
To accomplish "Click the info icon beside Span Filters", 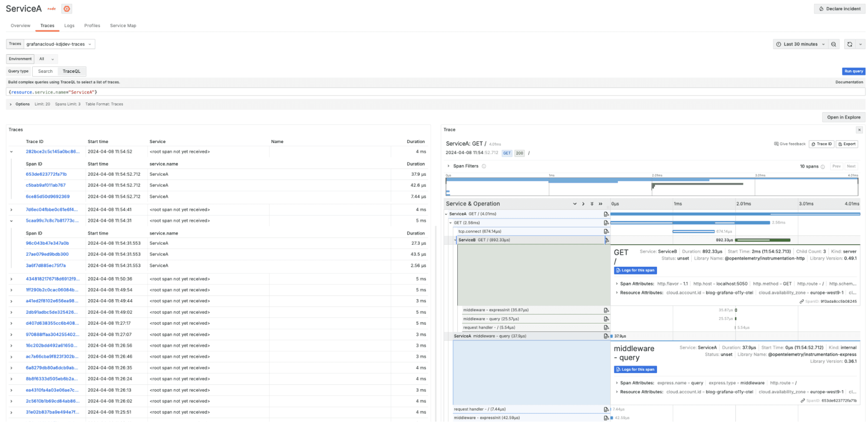I will 484,166.
